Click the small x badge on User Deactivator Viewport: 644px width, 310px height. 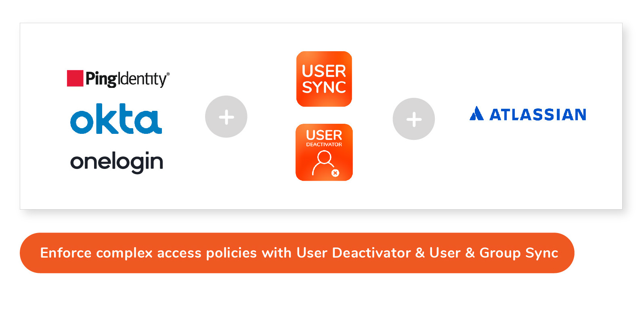[335, 173]
